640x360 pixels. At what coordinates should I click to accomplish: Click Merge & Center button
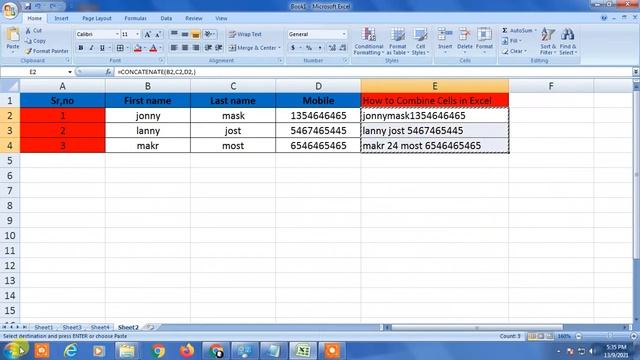tap(252, 48)
